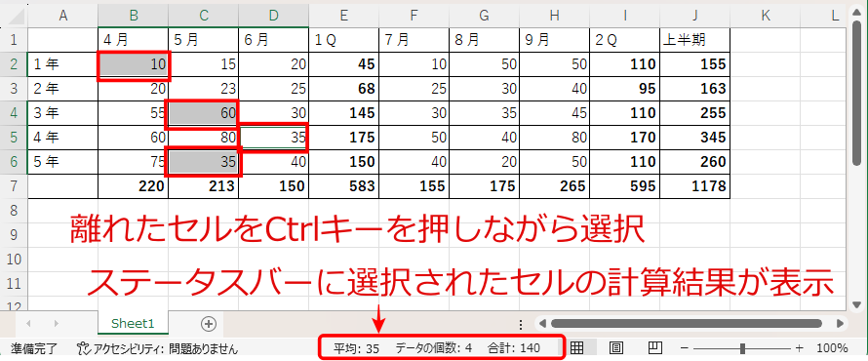Click the zoom in plus button

click(x=799, y=348)
